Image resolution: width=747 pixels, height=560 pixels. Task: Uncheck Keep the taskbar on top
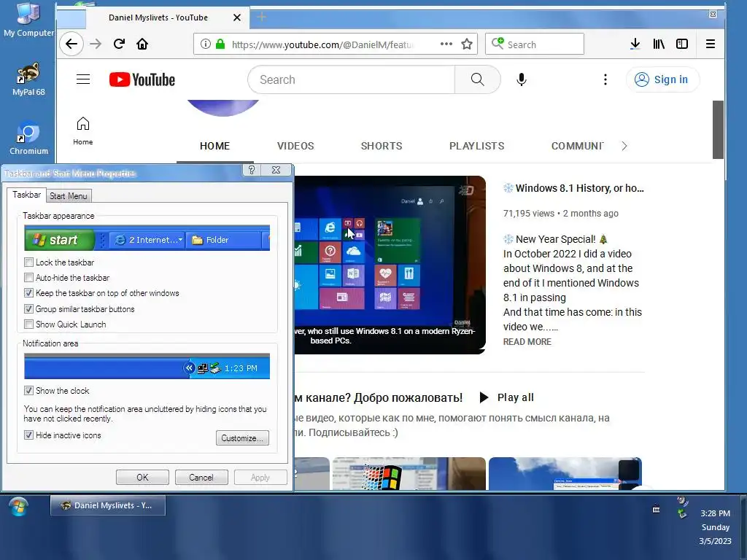tap(28, 293)
